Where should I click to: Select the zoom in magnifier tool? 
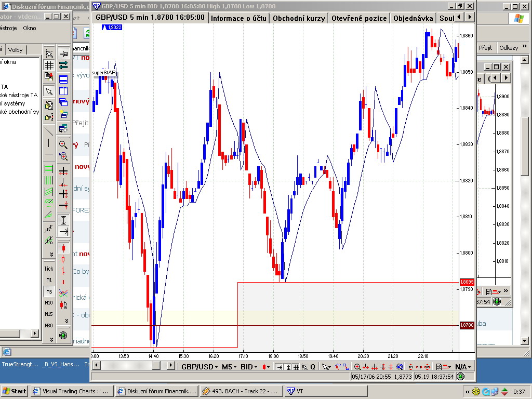point(63,144)
